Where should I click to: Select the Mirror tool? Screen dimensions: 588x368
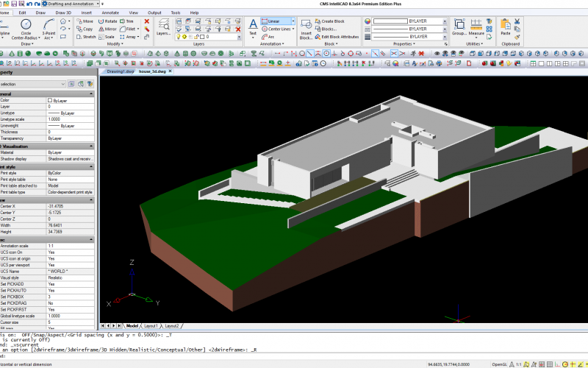[107, 29]
